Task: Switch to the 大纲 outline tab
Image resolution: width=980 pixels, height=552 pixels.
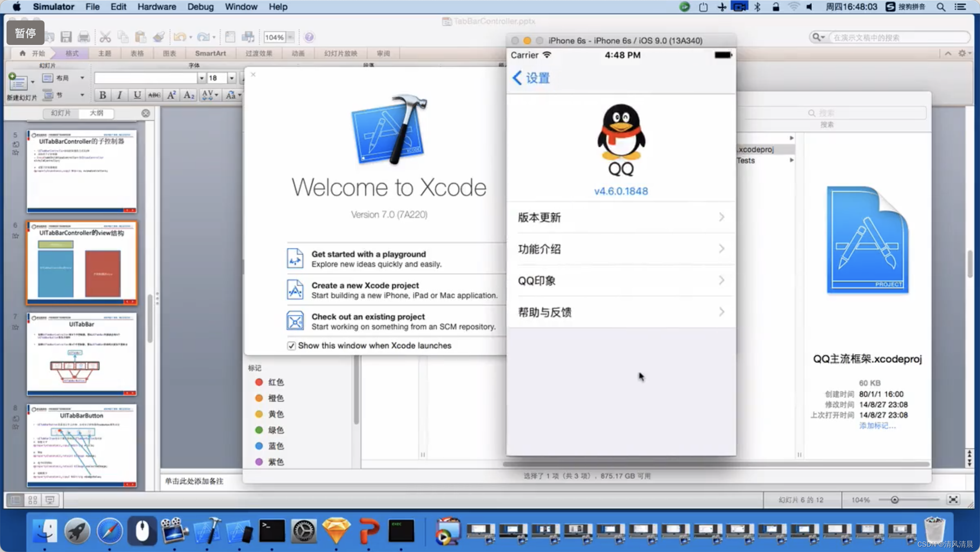Action: click(x=96, y=113)
